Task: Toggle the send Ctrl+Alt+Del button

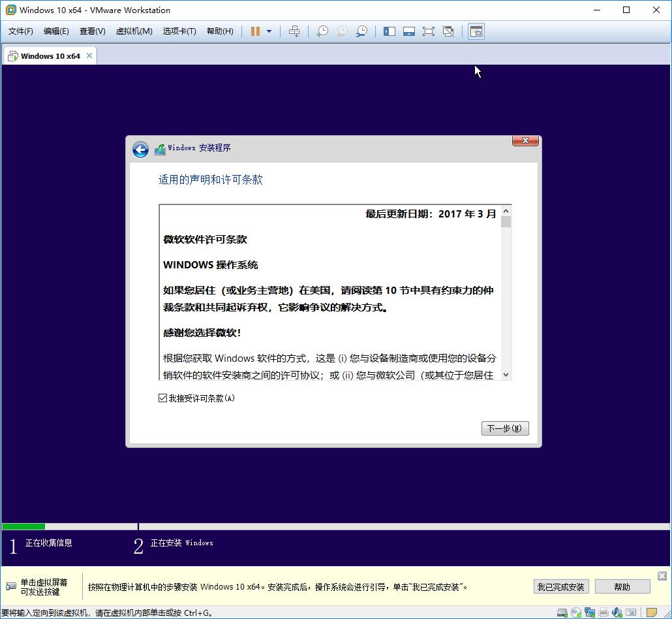Action: point(295,31)
